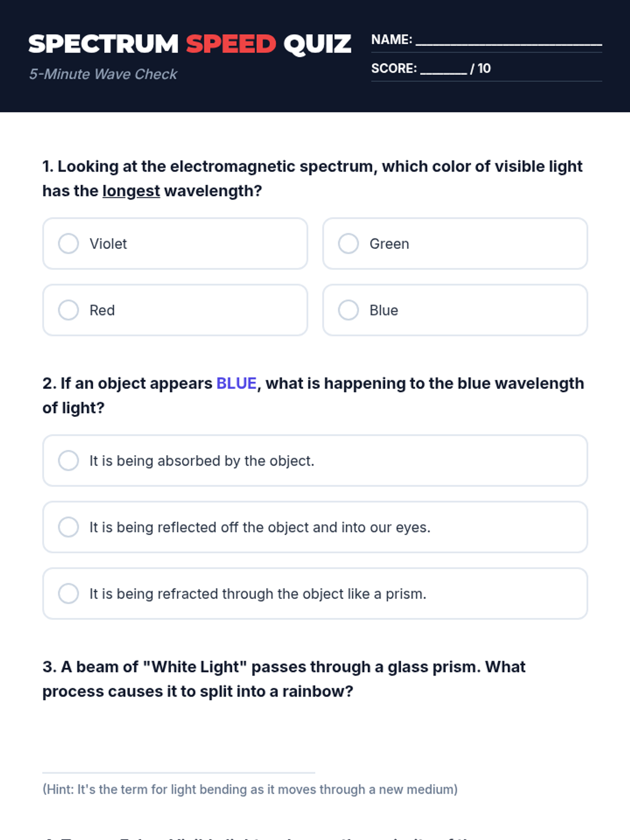630x840 pixels.
Task: Click the hint text under question 3
Action: [250, 790]
